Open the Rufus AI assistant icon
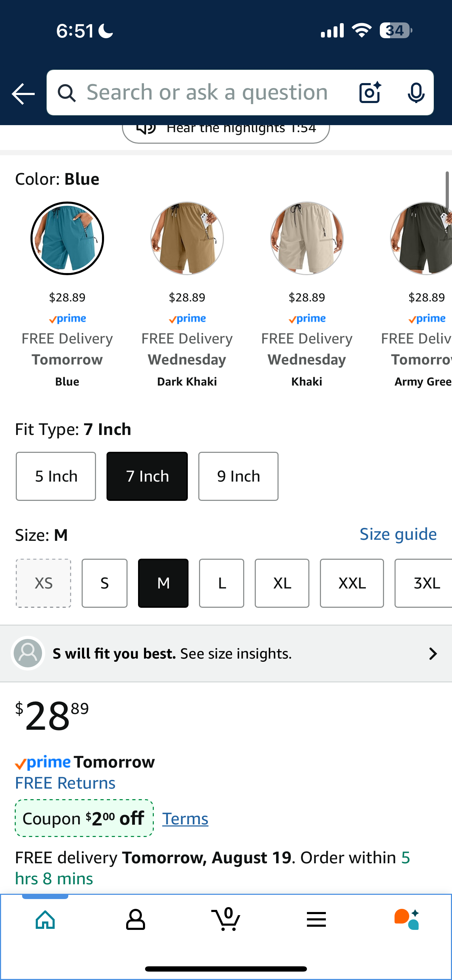Image resolution: width=452 pixels, height=980 pixels. (x=407, y=919)
